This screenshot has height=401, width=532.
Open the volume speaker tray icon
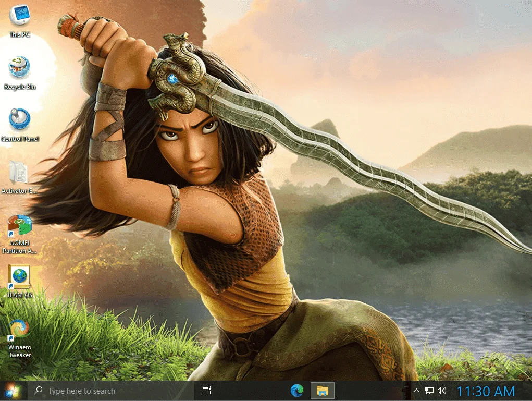(x=442, y=391)
